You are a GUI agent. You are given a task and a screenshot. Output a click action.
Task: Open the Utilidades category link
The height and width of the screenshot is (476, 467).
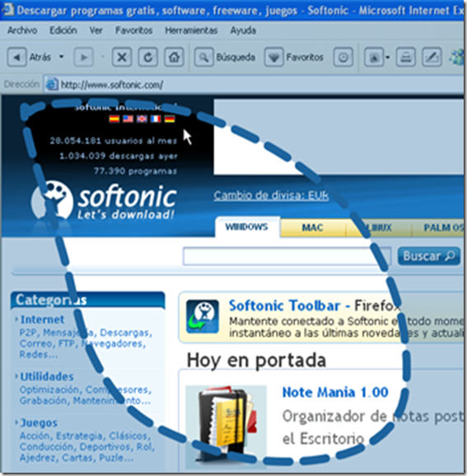(47, 376)
